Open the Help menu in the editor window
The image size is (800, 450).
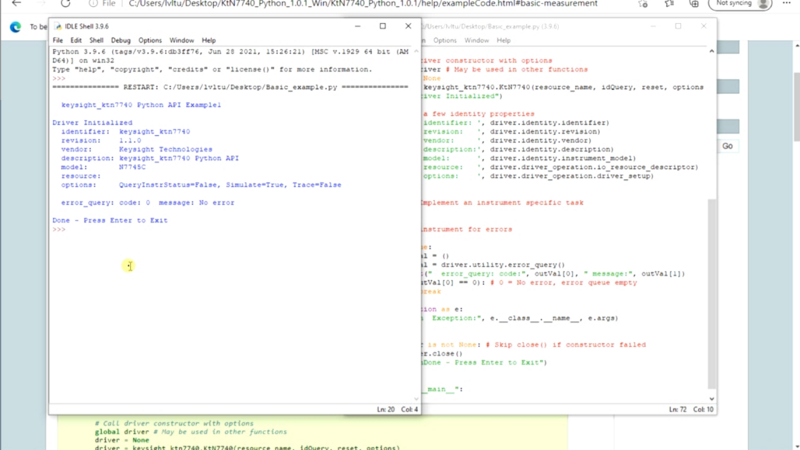503,41
